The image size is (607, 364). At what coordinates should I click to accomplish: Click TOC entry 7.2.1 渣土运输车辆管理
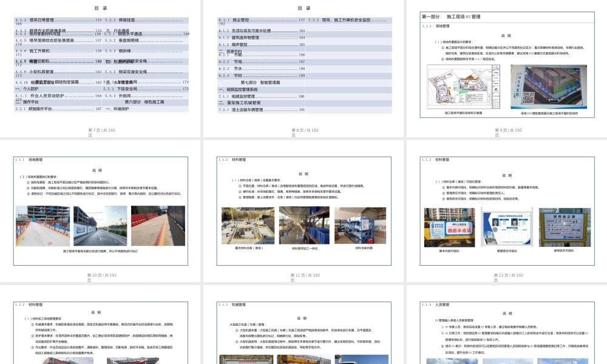pos(261,110)
